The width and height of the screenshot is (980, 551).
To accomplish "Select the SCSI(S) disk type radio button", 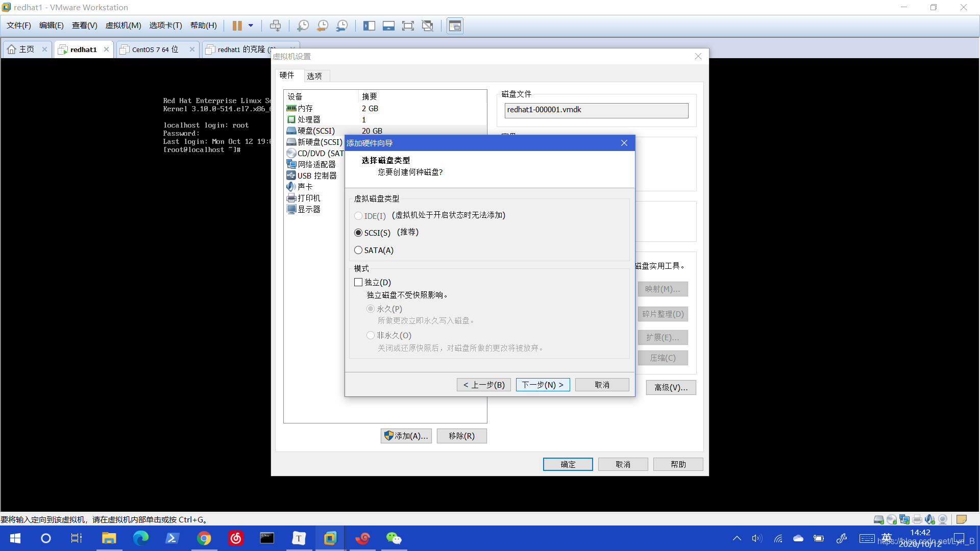I will [358, 233].
